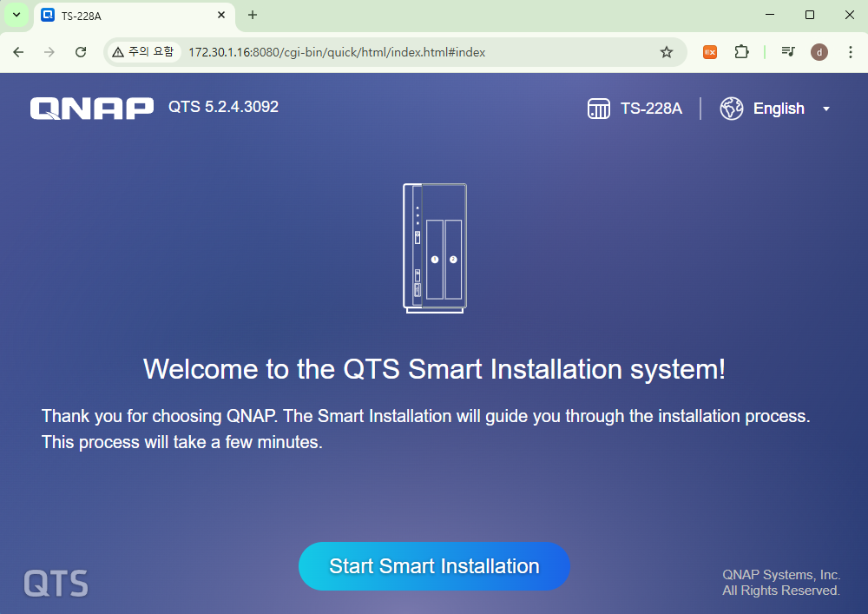
Task: Click the TS-228A model name text
Action: (651, 109)
